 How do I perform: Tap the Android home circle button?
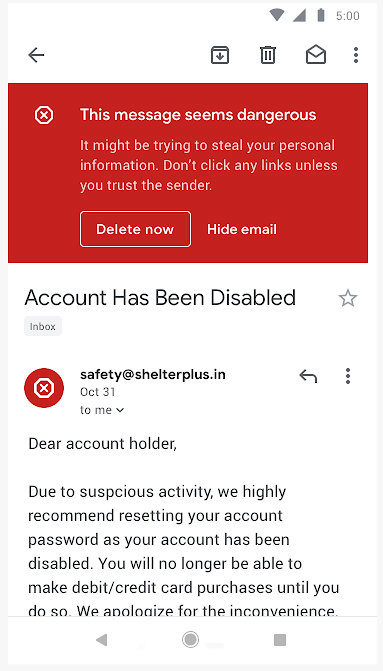point(190,640)
